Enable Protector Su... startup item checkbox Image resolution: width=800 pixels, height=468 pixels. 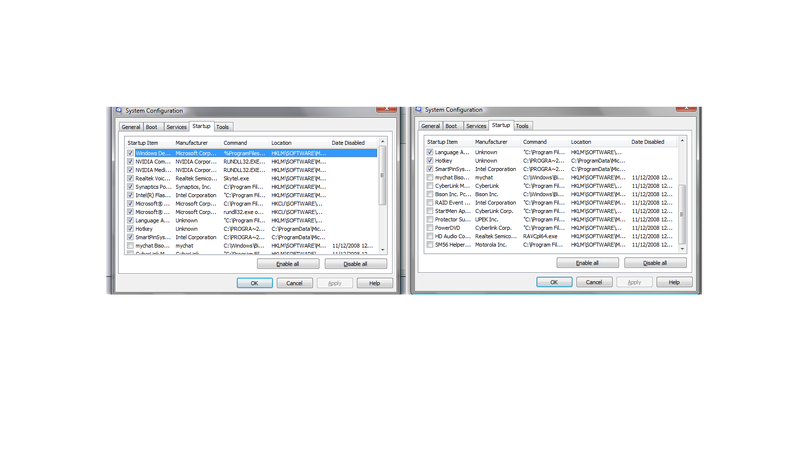point(430,219)
